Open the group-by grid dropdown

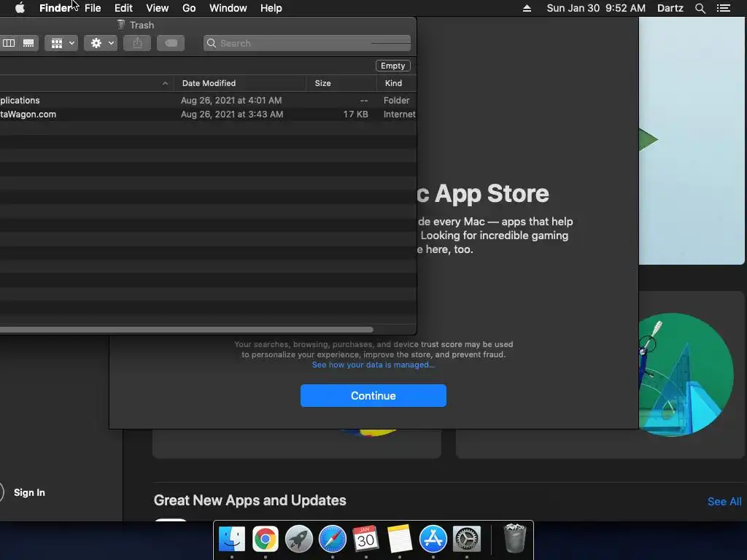(61, 43)
